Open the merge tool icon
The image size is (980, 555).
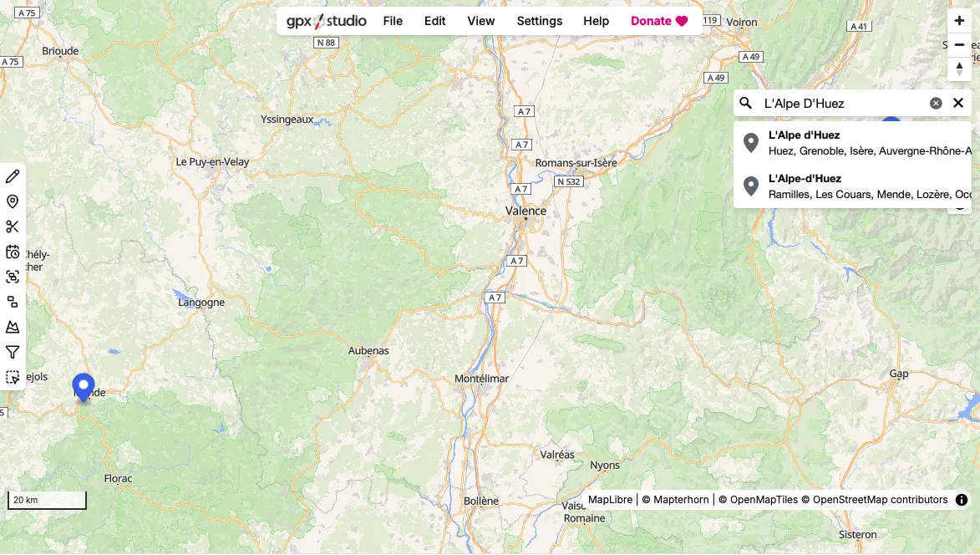click(x=13, y=277)
